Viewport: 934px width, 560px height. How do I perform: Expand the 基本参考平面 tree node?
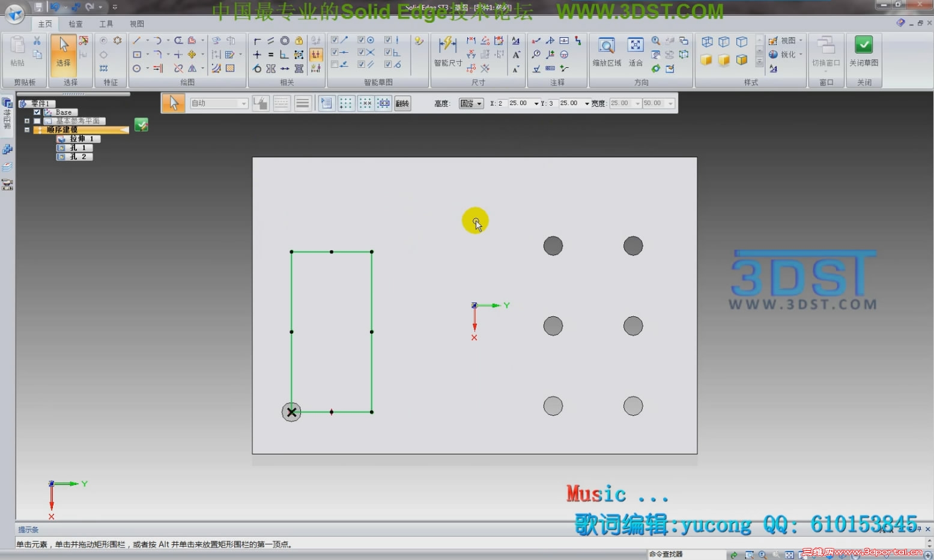pos(27,121)
